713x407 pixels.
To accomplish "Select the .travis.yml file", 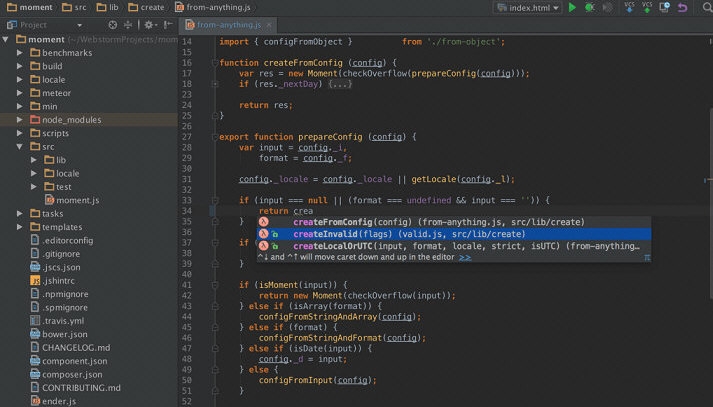I will point(57,321).
